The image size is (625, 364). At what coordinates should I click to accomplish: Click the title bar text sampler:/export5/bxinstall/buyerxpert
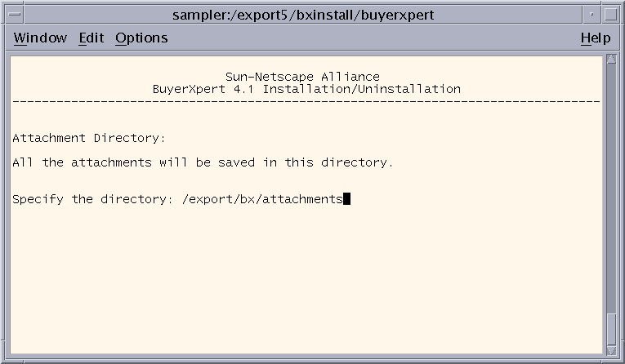tap(303, 16)
